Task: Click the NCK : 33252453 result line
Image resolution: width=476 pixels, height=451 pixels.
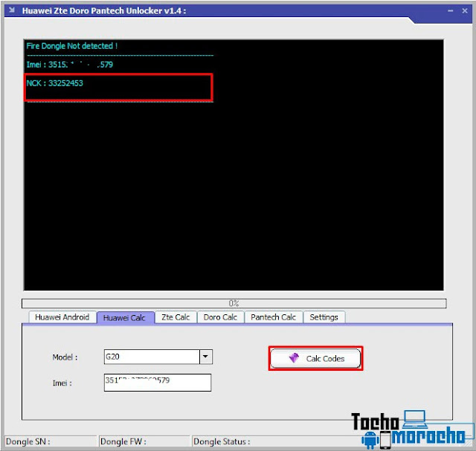Action: [54, 83]
